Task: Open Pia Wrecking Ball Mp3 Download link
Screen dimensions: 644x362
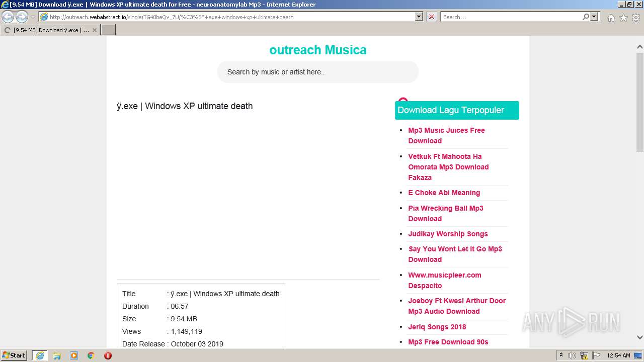Action: (x=446, y=213)
